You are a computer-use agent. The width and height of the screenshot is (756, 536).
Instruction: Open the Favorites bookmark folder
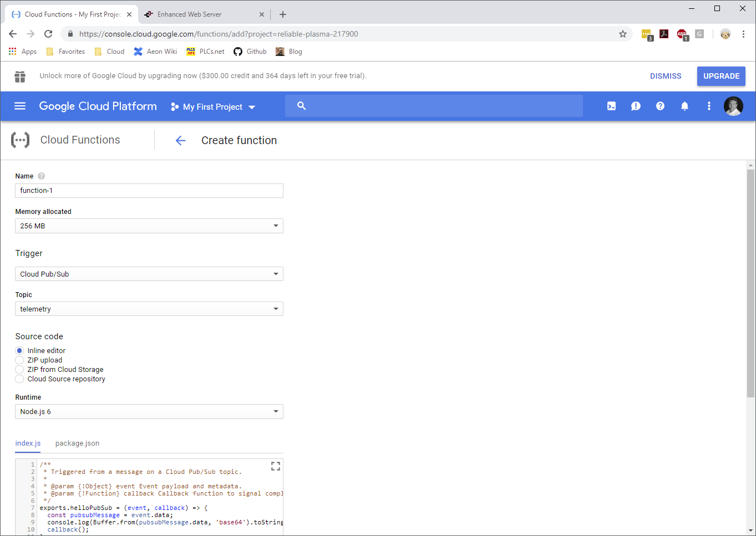(65, 52)
